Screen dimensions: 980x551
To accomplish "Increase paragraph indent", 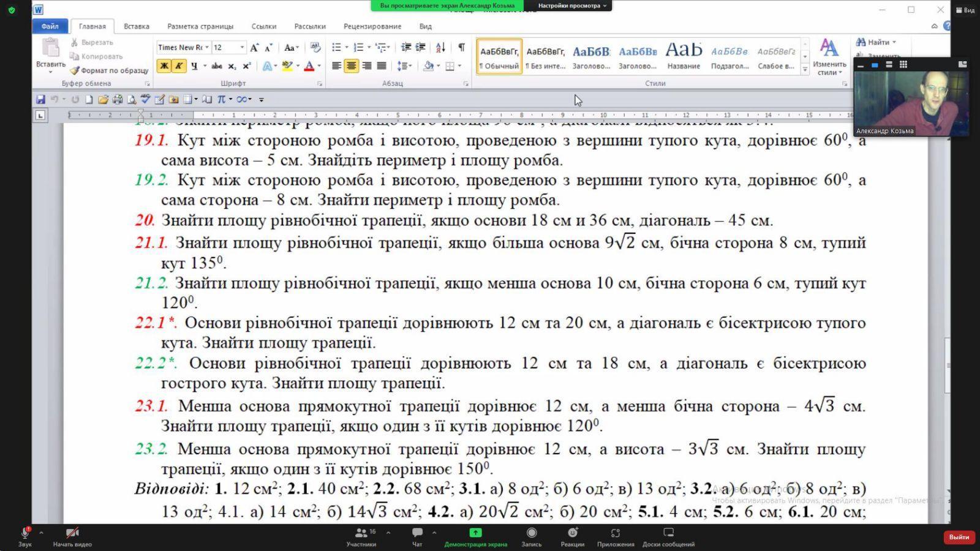I will [420, 47].
